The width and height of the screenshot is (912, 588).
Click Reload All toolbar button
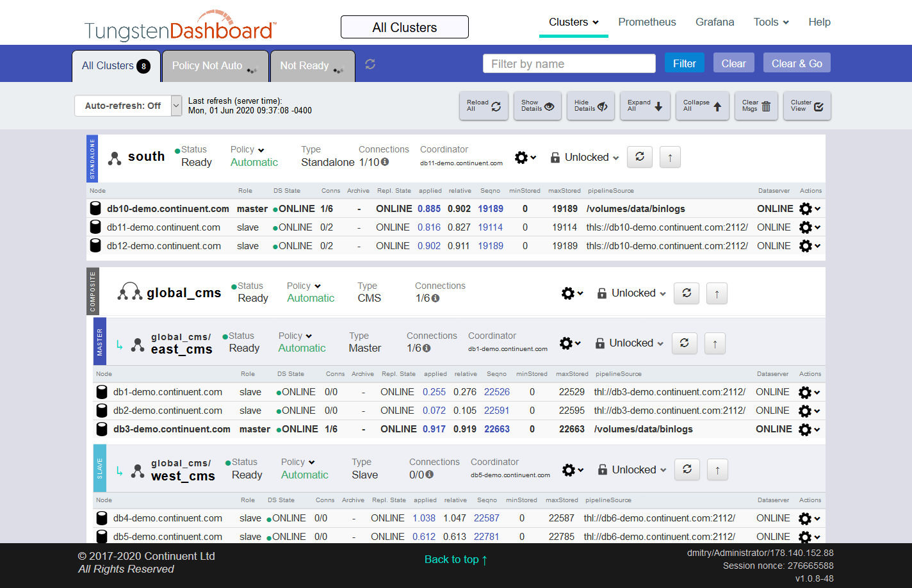(x=484, y=106)
